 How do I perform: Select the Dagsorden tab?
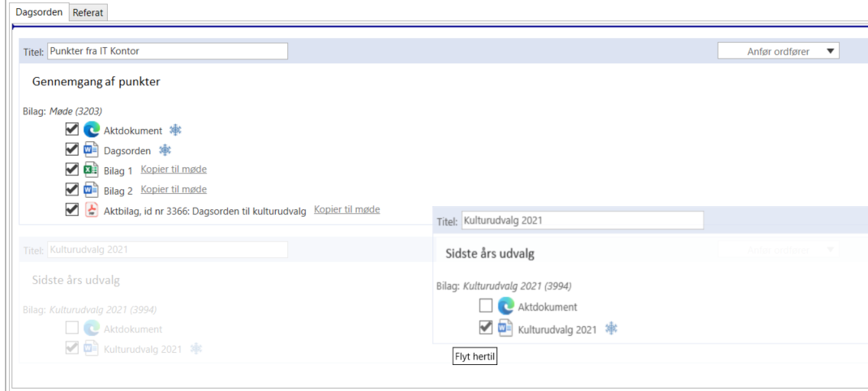click(39, 12)
